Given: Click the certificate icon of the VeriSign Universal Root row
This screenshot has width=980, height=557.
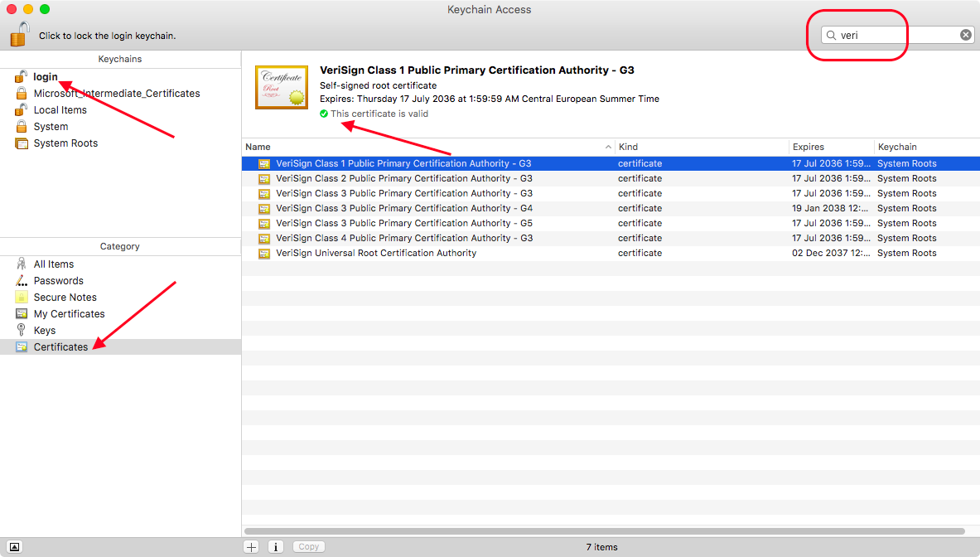Looking at the screenshot, I should (264, 254).
